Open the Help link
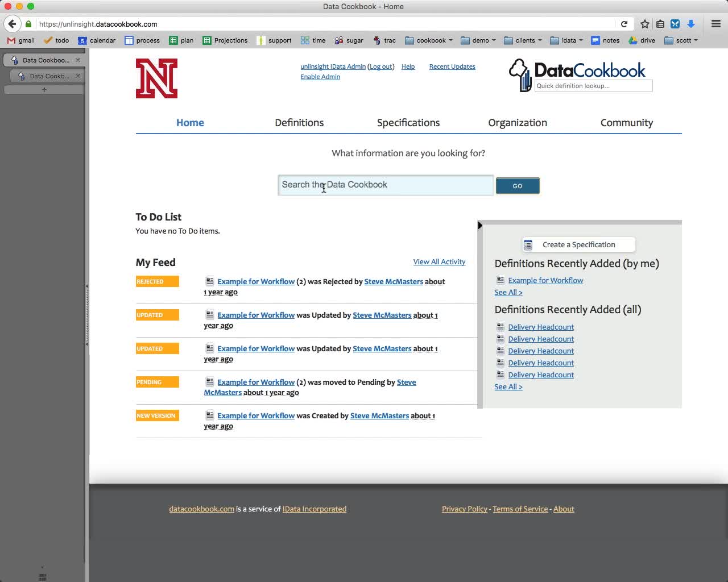This screenshot has height=582, width=728. pyautogui.click(x=408, y=66)
